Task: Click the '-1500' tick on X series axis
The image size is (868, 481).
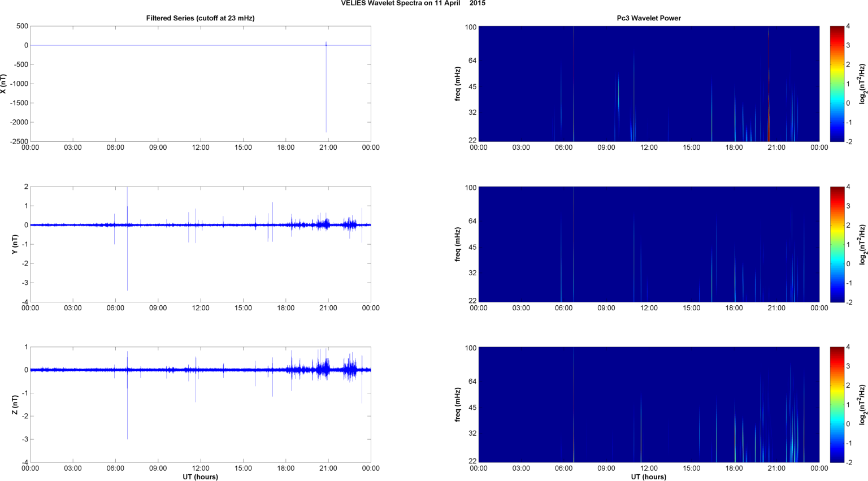Action: tap(19, 103)
